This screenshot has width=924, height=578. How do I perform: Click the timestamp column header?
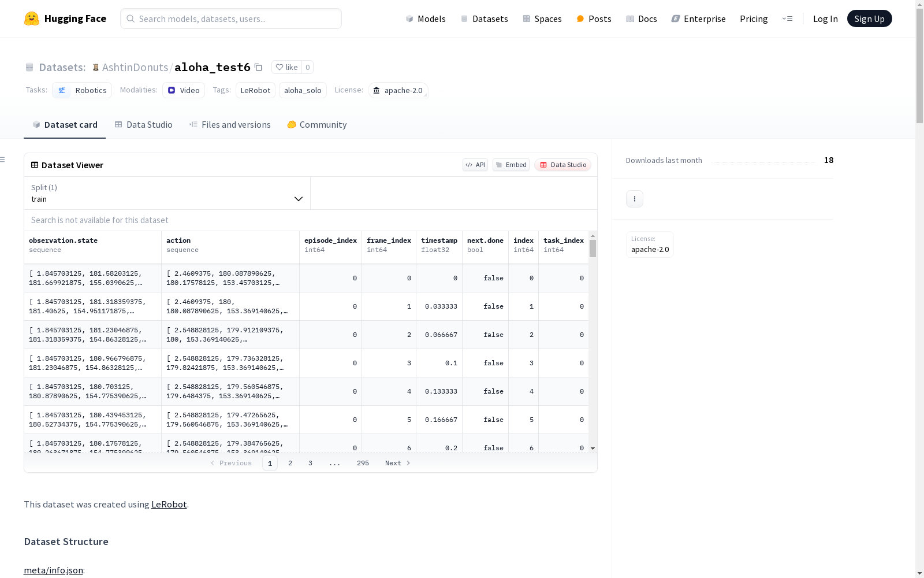[439, 247]
